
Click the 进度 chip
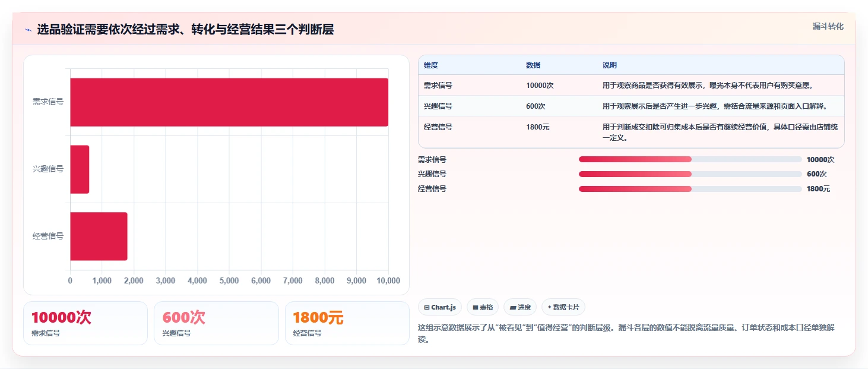point(520,307)
